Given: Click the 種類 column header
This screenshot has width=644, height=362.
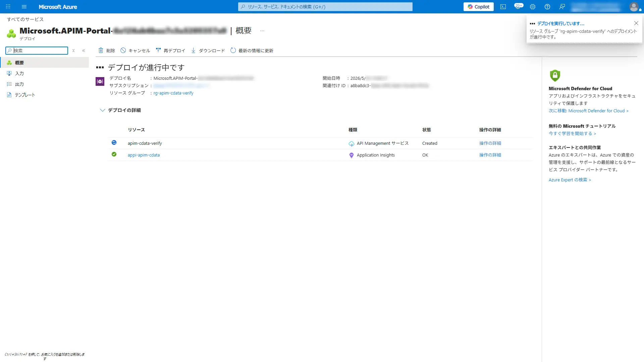Looking at the screenshot, I should tap(353, 130).
